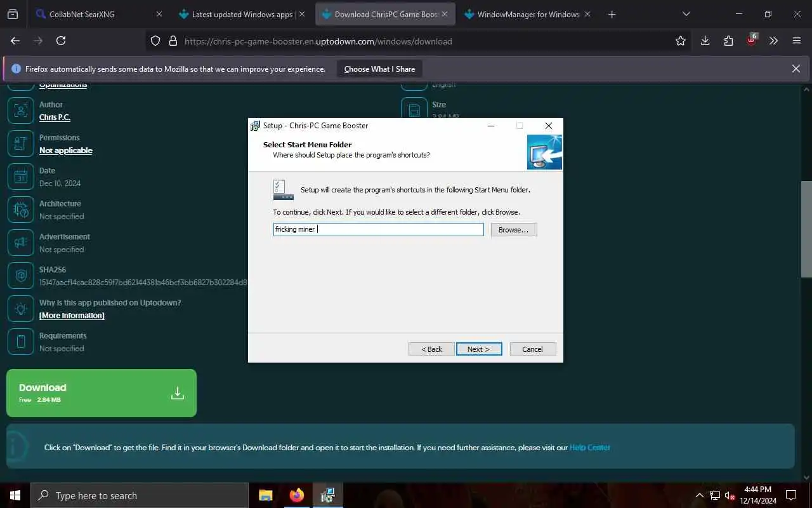Click the uBlock Origin extension icon

[x=752, y=40]
